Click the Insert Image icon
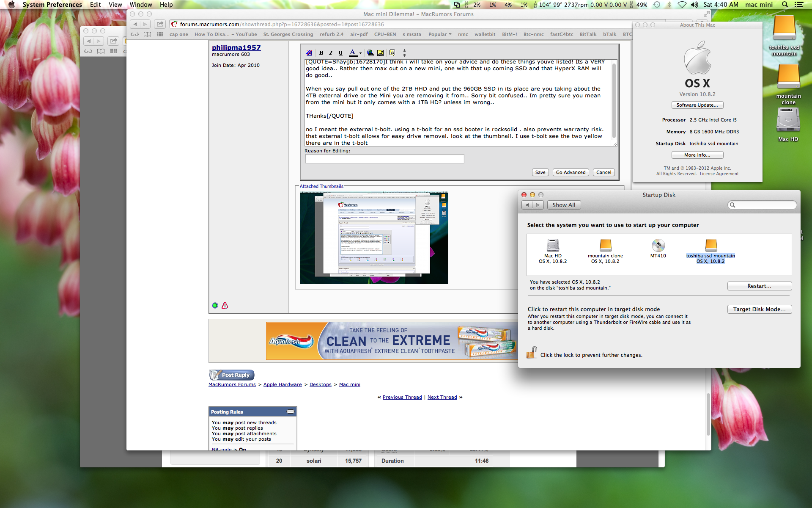The image size is (812, 508). 380,53
